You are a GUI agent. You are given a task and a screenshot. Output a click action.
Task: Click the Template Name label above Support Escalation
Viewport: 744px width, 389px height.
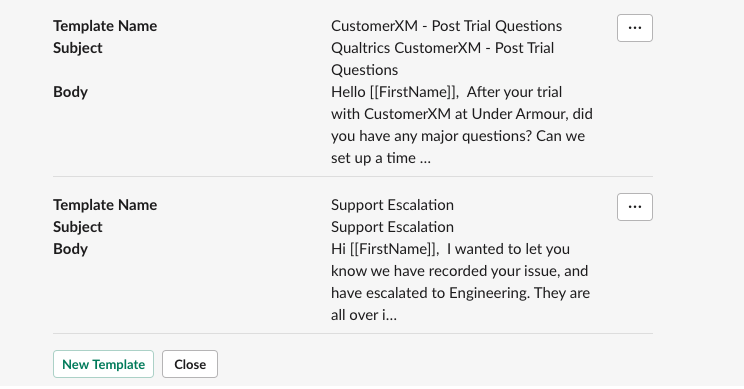pyautogui.click(x=105, y=205)
